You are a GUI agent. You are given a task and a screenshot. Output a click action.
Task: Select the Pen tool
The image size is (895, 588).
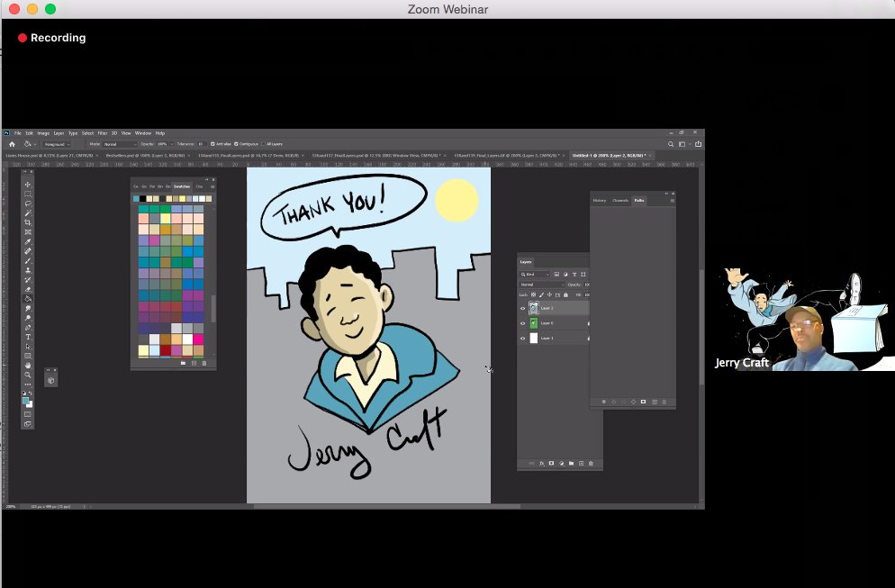(27, 328)
